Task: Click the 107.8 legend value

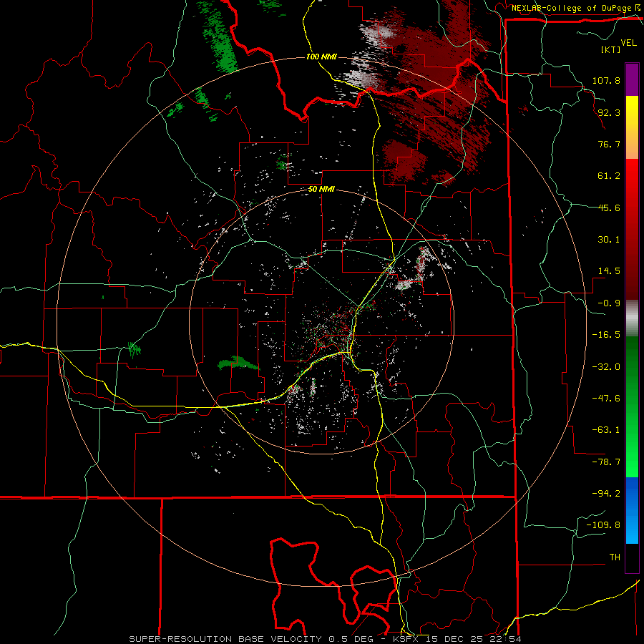Action: click(606, 80)
